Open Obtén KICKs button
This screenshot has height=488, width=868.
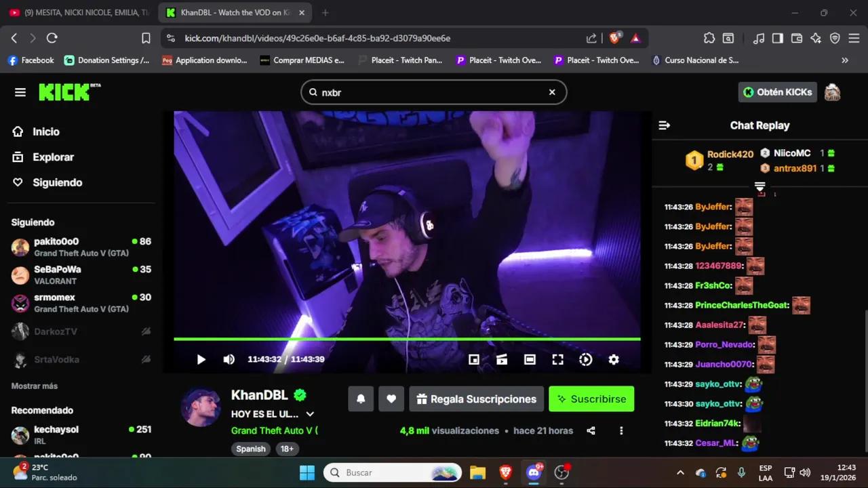click(778, 92)
